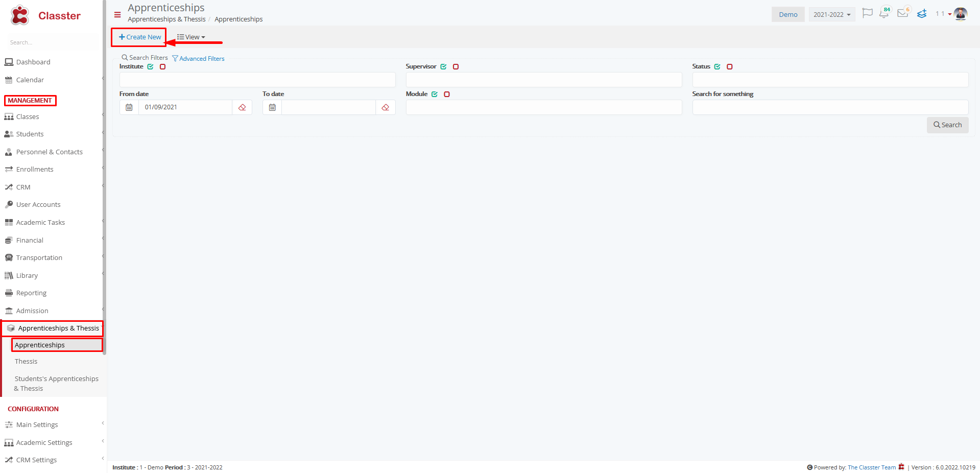Click the Financial coins icon
The width and height of the screenshot is (980, 473).
(9, 240)
